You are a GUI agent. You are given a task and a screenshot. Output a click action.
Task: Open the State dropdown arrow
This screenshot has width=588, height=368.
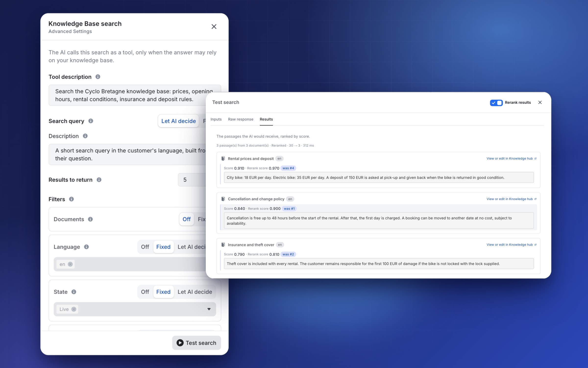click(x=209, y=309)
